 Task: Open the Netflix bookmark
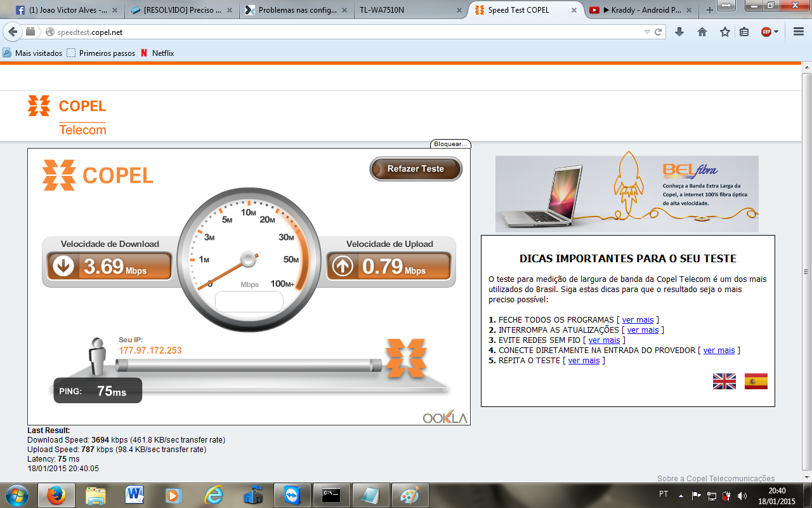(157, 53)
